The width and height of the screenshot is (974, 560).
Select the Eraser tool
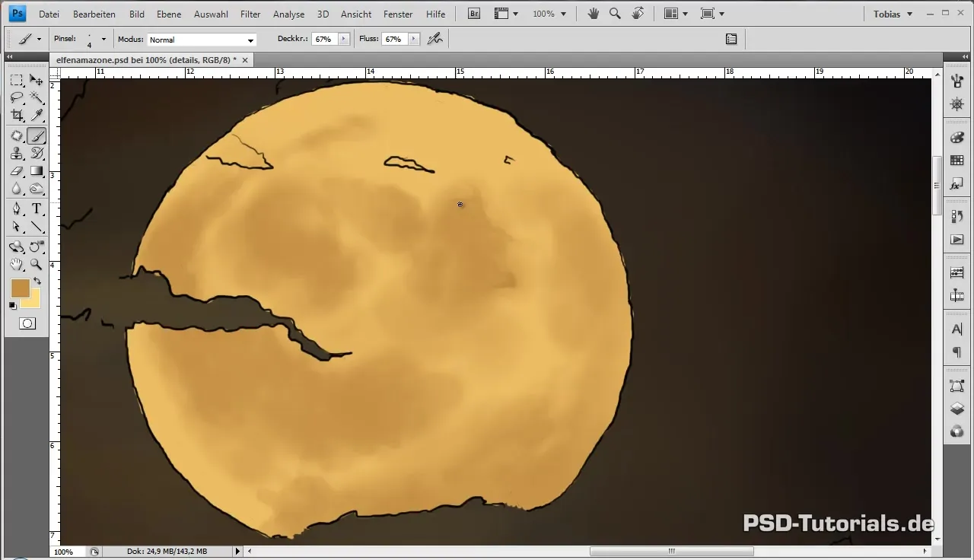pos(17,171)
